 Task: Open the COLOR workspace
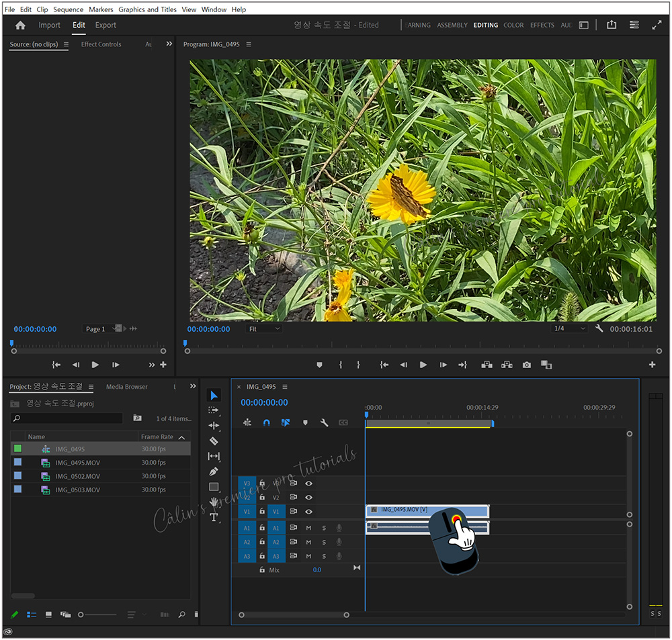[513, 26]
